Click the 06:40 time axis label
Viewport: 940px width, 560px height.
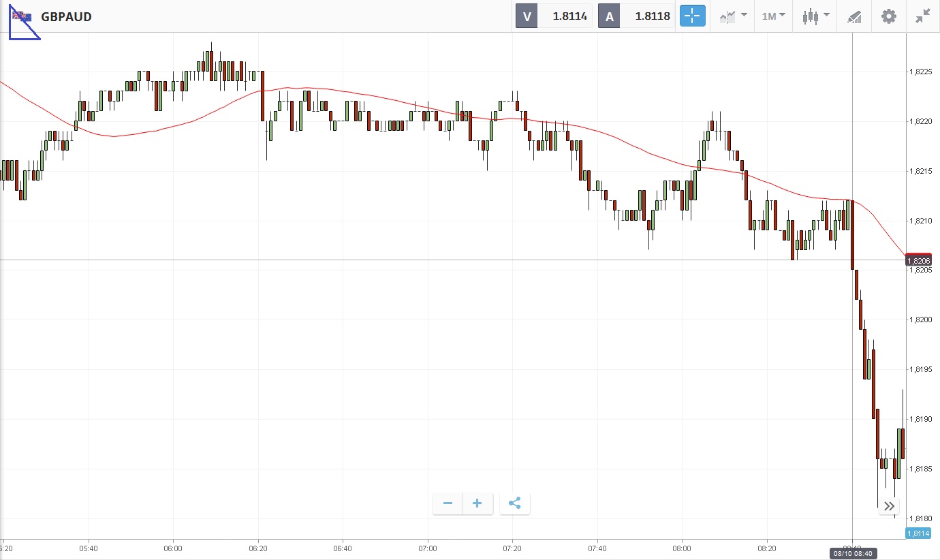tap(343, 548)
